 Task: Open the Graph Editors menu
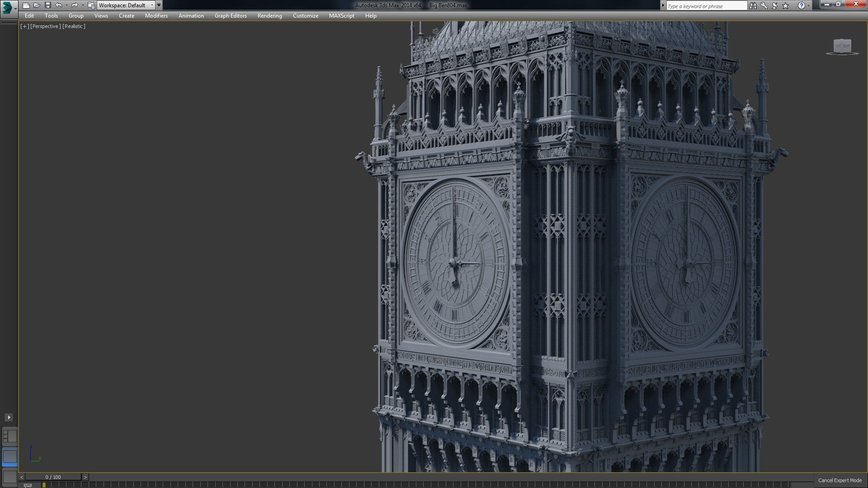231,15
